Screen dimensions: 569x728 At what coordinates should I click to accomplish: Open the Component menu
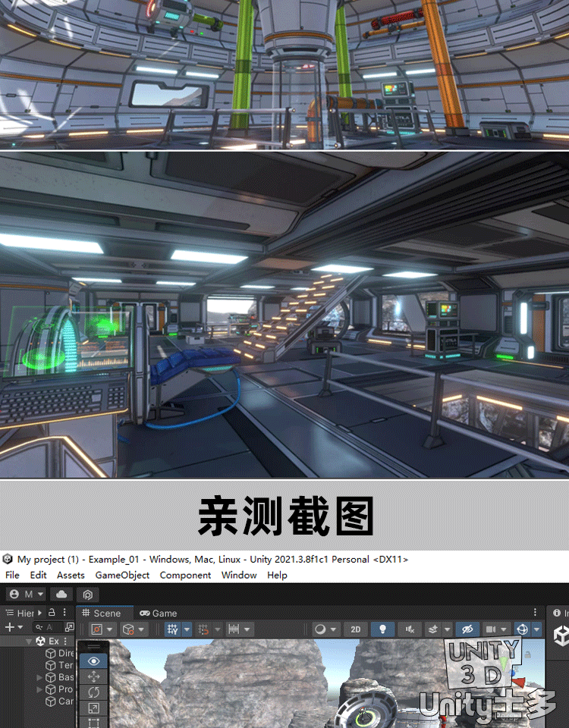pos(185,575)
